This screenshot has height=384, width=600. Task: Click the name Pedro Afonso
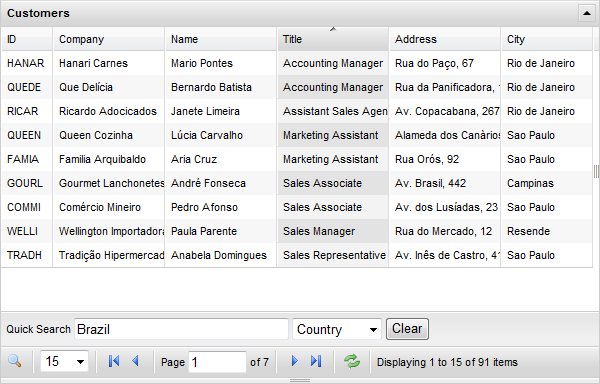[204, 207]
